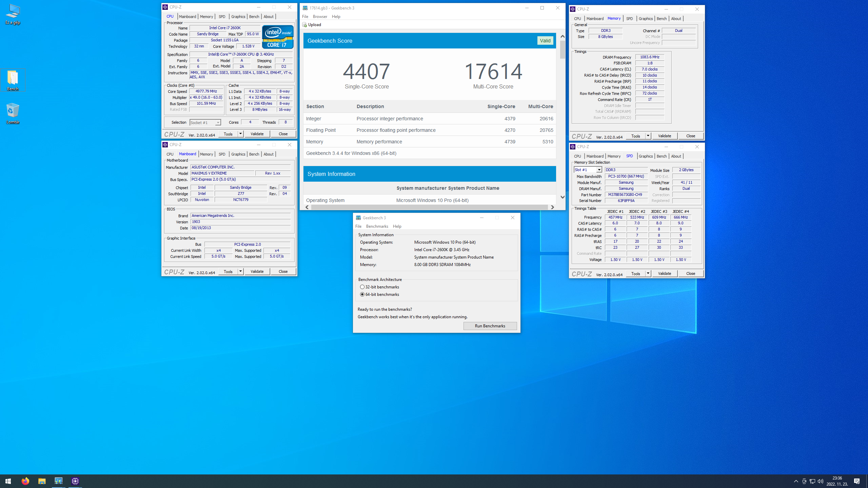The image size is (868, 488).
Task: Open File Explorer from the taskbar
Action: coord(42,481)
